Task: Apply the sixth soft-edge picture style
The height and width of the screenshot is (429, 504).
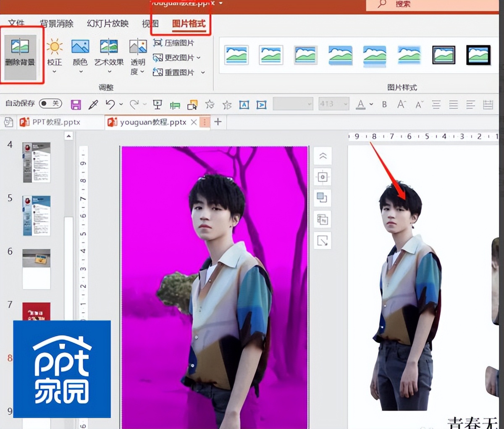Action: point(409,55)
